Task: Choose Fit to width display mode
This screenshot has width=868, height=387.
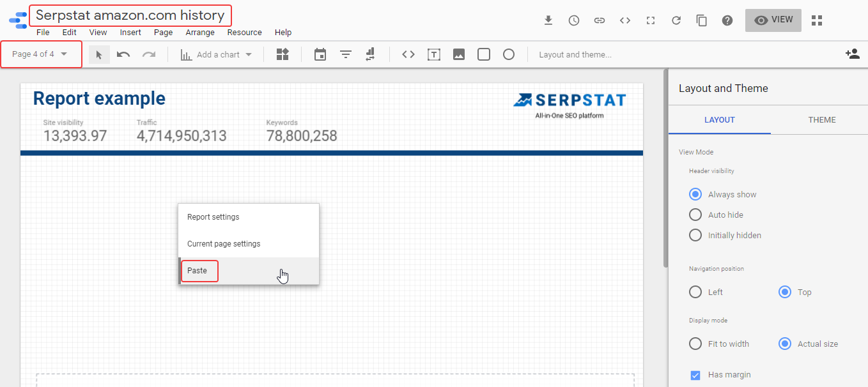Action: pos(695,344)
